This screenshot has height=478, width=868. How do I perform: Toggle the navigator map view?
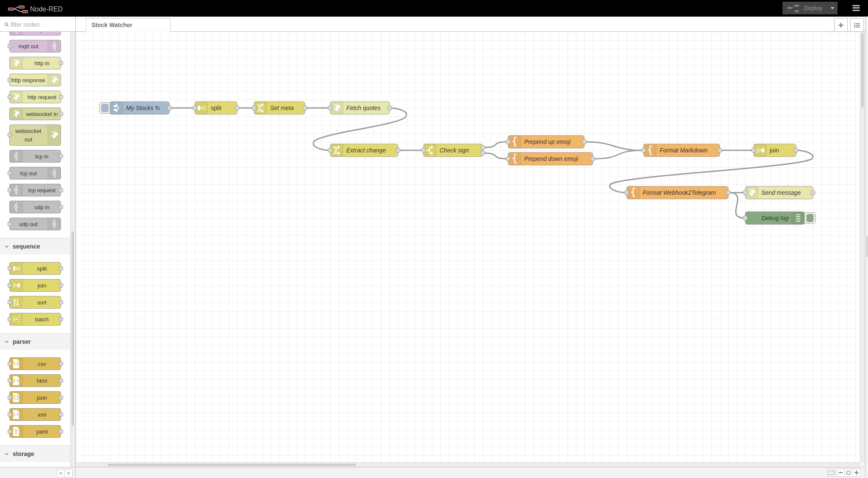click(831, 472)
